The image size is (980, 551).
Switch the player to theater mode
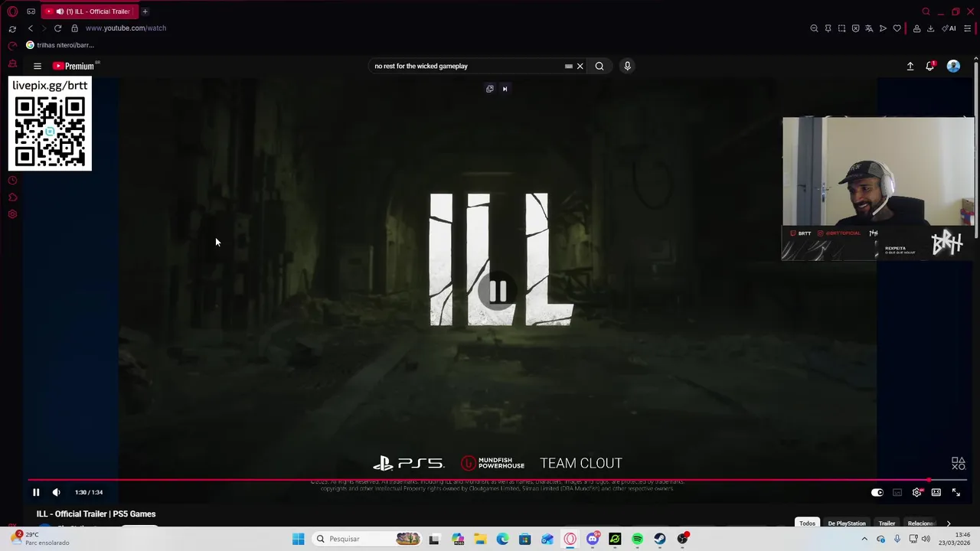tap(936, 492)
